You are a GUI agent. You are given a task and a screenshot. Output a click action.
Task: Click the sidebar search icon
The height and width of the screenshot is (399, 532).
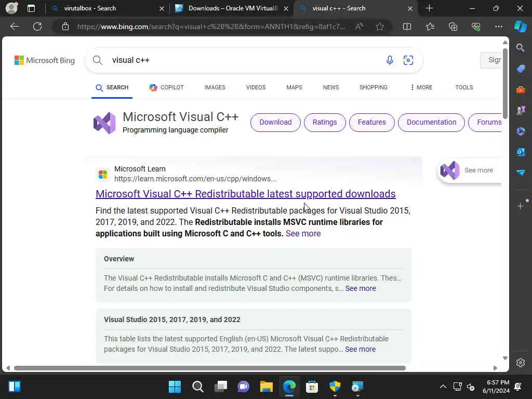point(521,47)
